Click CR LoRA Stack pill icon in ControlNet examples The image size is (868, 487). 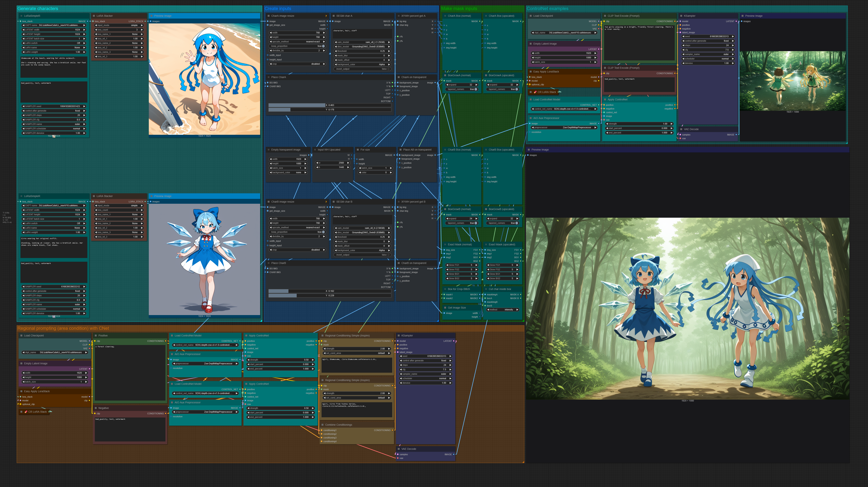(535, 92)
